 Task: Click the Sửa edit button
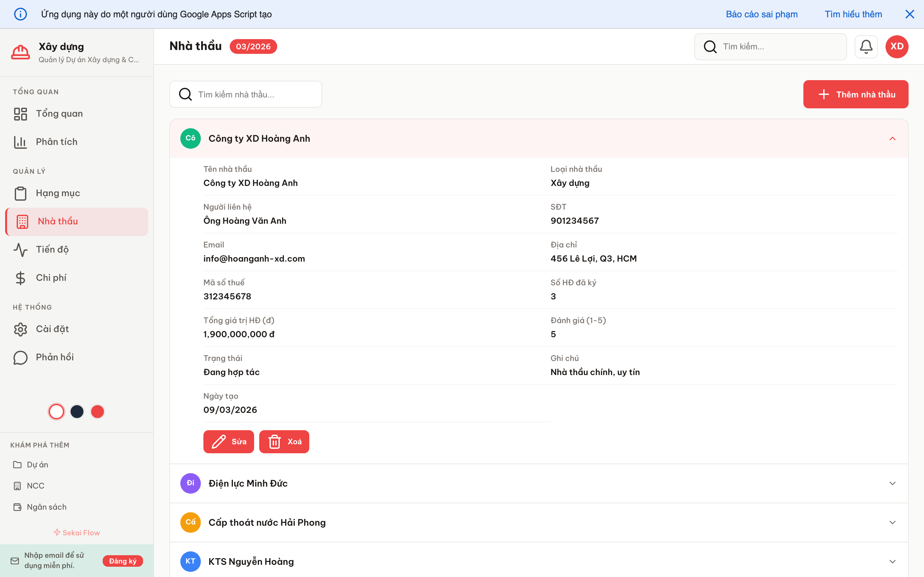click(x=228, y=441)
